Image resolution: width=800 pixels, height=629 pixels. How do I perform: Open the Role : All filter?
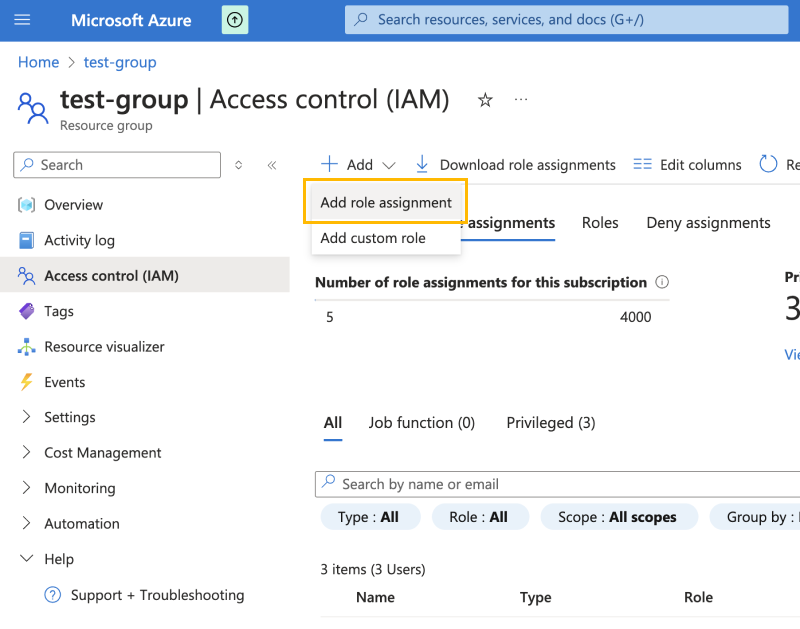(x=480, y=517)
